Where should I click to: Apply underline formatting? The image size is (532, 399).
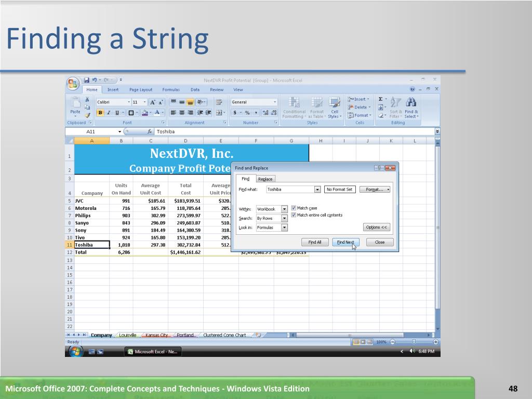tap(117, 113)
